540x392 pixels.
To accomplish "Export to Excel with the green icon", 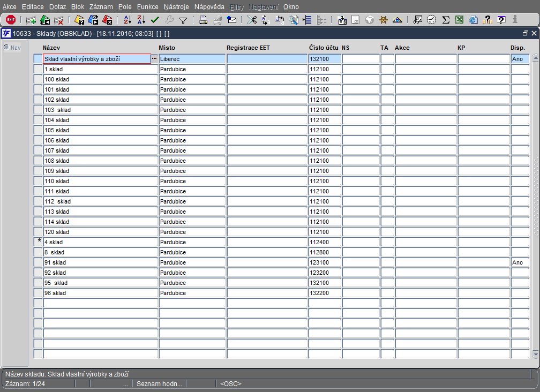I will 460,20.
